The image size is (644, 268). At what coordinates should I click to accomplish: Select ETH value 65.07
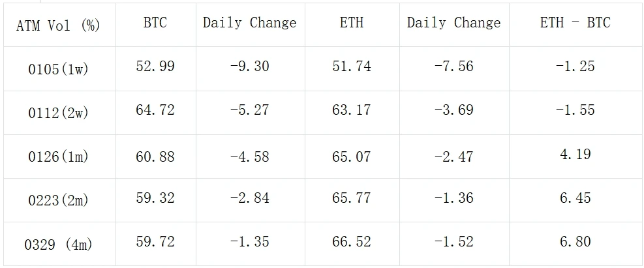pyautogui.click(x=352, y=155)
